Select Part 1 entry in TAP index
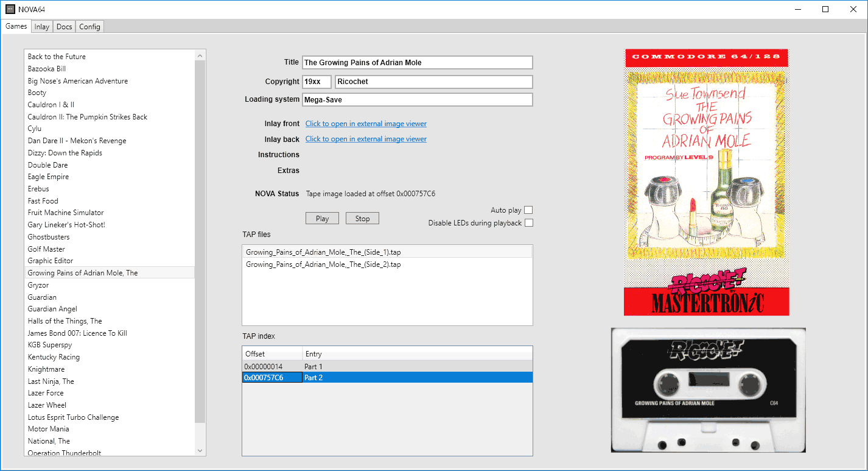This screenshot has width=868, height=471. pyautogui.click(x=387, y=367)
